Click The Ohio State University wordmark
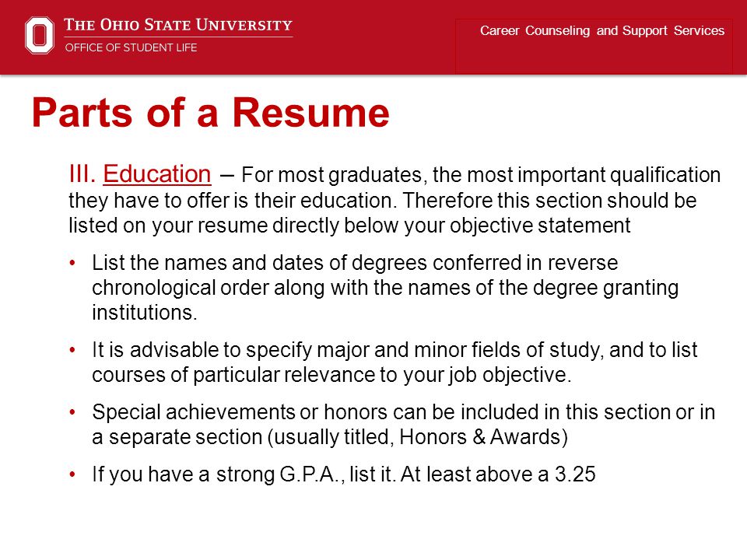 pyautogui.click(x=178, y=25)
